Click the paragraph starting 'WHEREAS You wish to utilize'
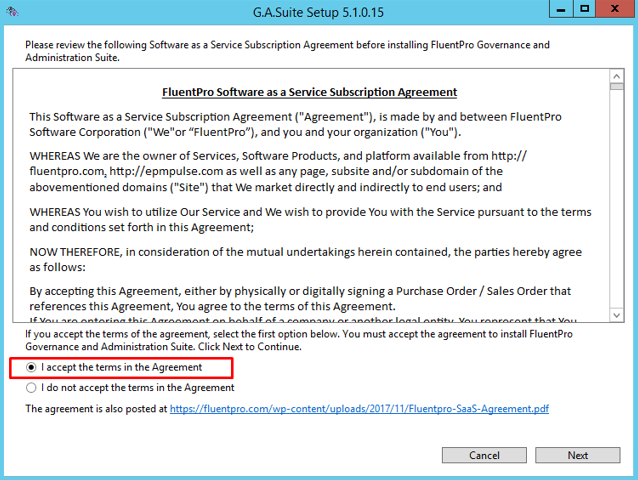This screenshot has height=480, width=638. [x=310, y=220]
